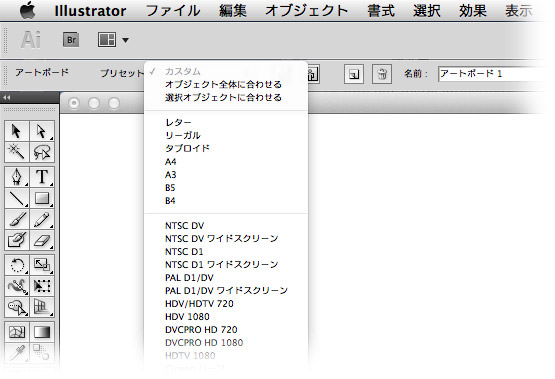Image resolution: width=555 pixels, height=379 pixels.
Task: Choose B4 artboard preset
Action: pyautogui.click(x=226, y=201)
